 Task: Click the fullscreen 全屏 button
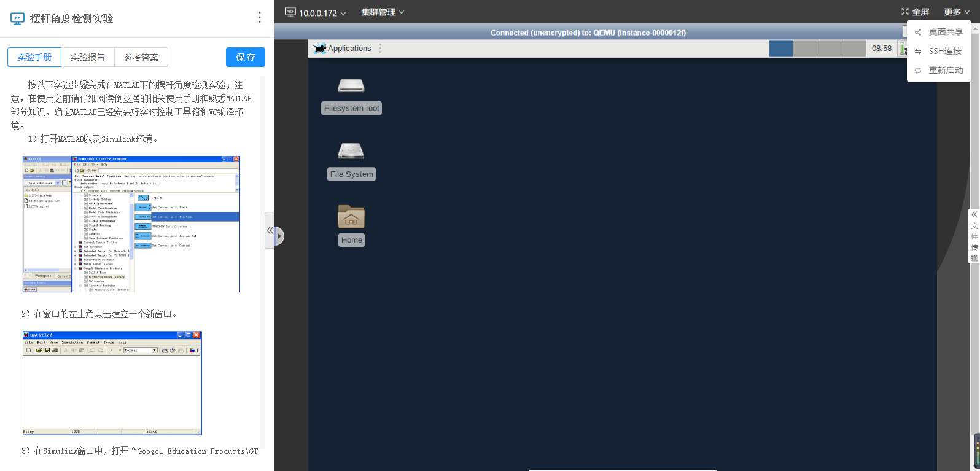pos(915,12)
